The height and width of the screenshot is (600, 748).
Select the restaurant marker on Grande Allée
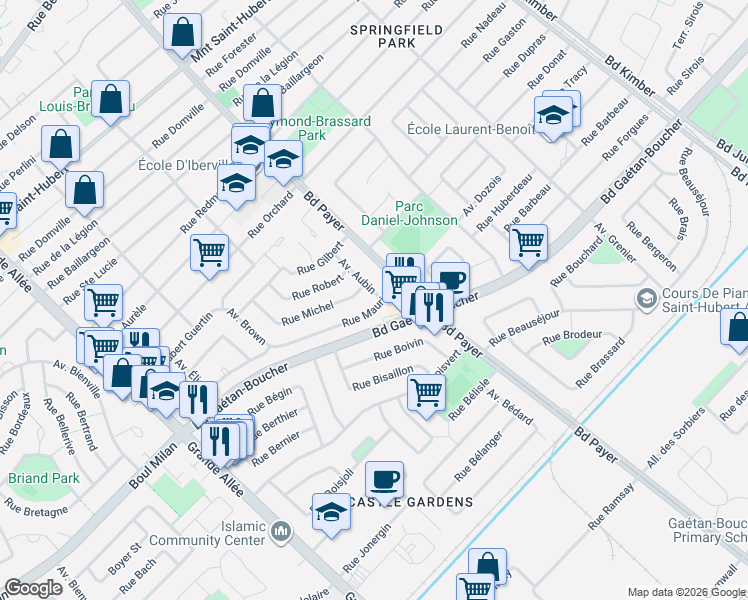[x=220, y=443]
